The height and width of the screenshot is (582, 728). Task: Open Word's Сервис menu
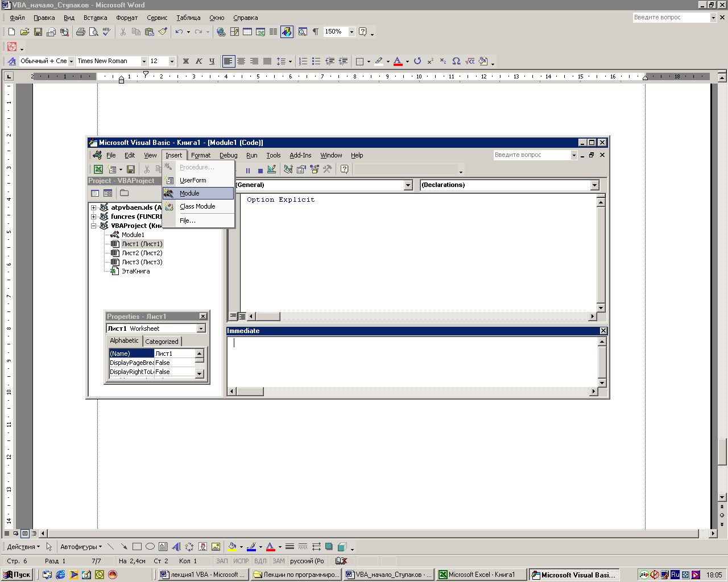(x=157, y=18)
